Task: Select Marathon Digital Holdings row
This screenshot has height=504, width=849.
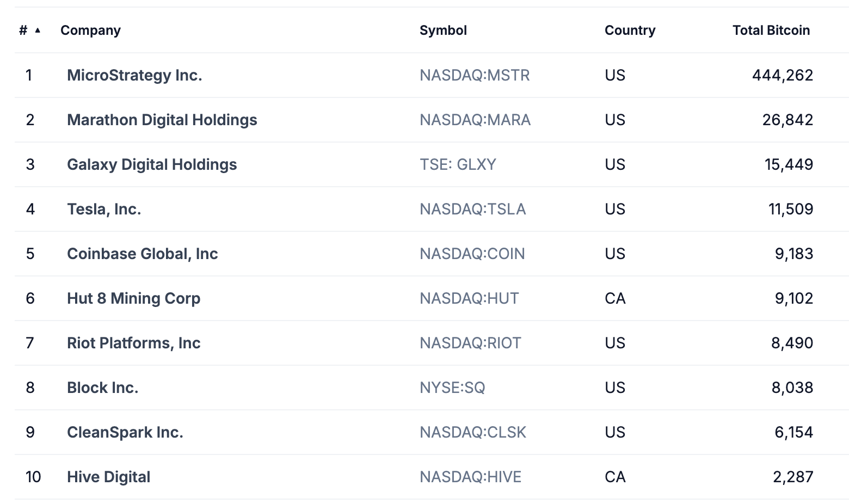Action: (162, 120)
